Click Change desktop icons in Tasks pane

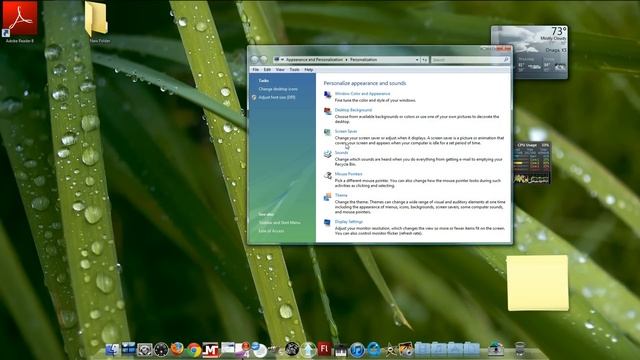pyautogui.click(x=278, y=89)
